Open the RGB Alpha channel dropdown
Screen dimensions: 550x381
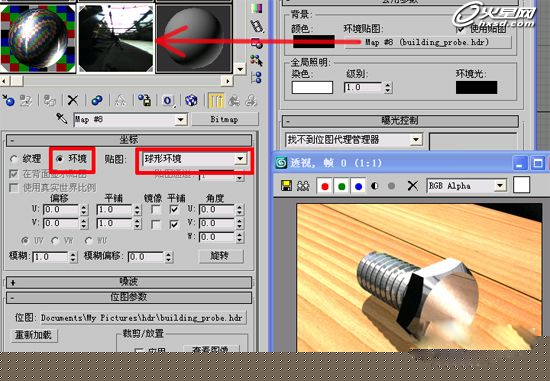coord(501,186)
